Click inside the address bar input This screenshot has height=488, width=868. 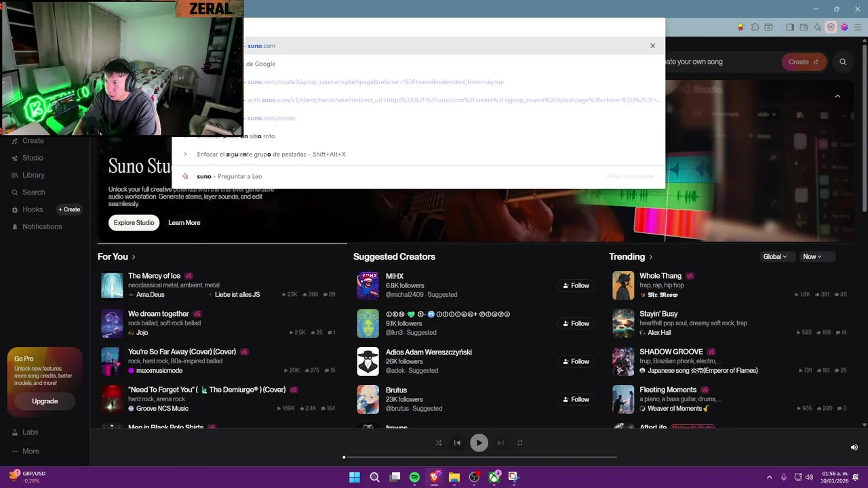[x=418, y=27]
